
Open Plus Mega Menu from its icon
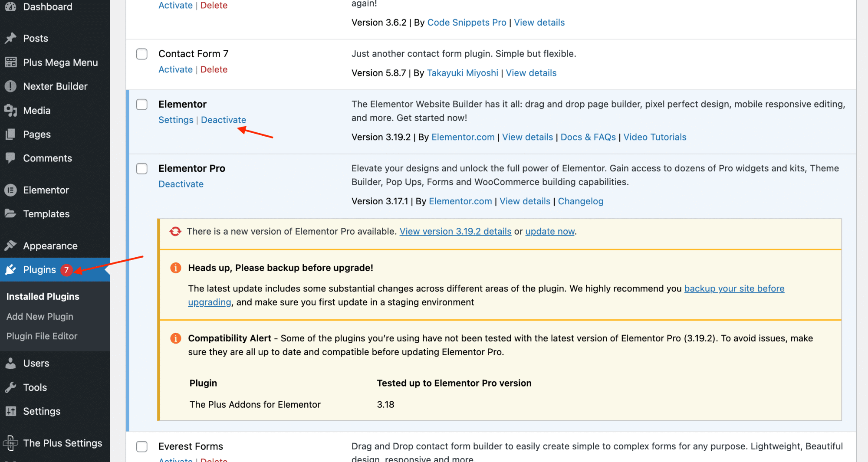11,62
